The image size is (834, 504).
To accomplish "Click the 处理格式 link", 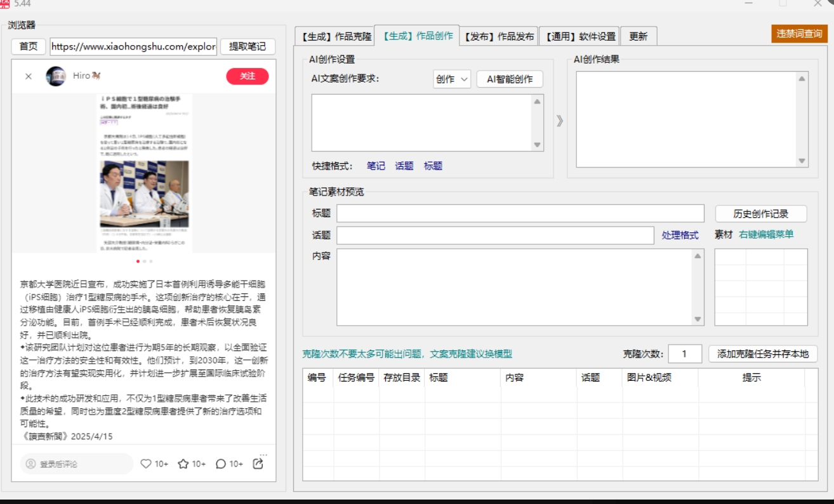I will [680, 235].
